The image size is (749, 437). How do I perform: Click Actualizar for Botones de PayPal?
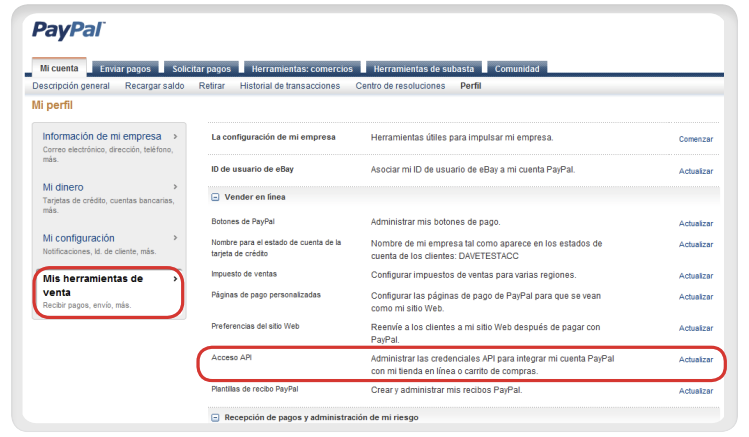(696, 224)
